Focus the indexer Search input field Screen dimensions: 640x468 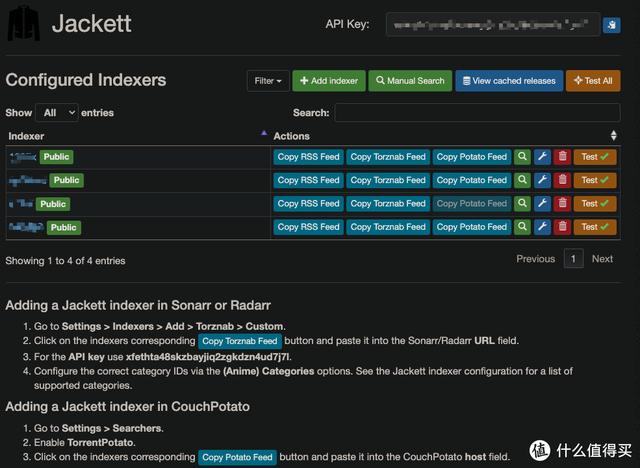(x=476, y=113)
